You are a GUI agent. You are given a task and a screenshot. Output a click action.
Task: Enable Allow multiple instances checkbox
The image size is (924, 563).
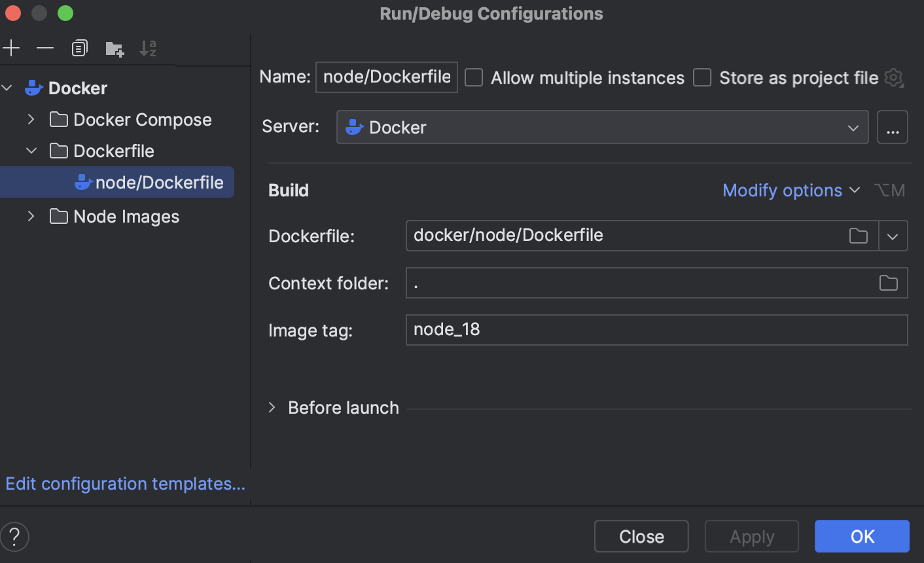coord(474,78)
